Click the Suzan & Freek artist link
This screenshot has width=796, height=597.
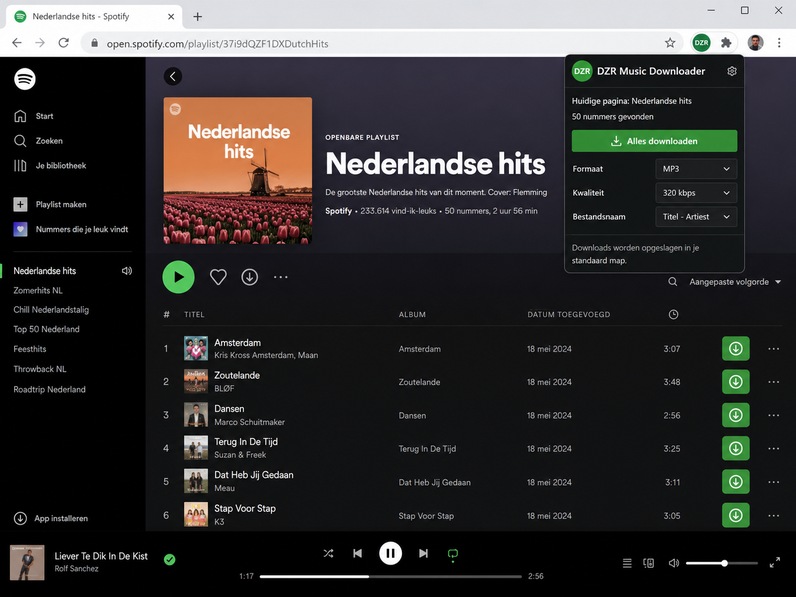[240, 455]
